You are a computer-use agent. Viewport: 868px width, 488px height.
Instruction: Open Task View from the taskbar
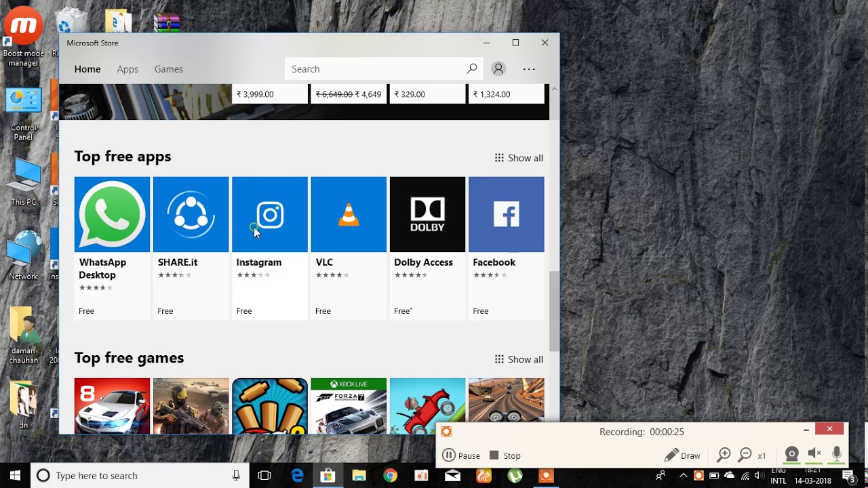[x=264, y=476]
